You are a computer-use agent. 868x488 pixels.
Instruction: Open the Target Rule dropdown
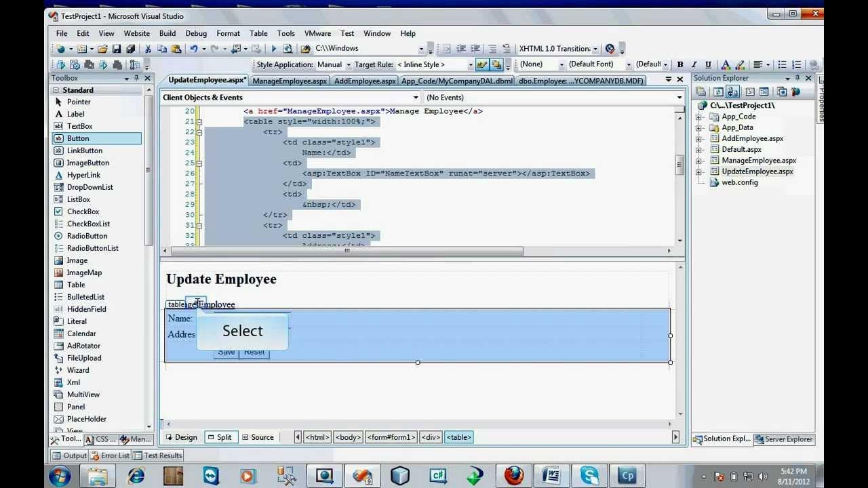pos(470,65)
